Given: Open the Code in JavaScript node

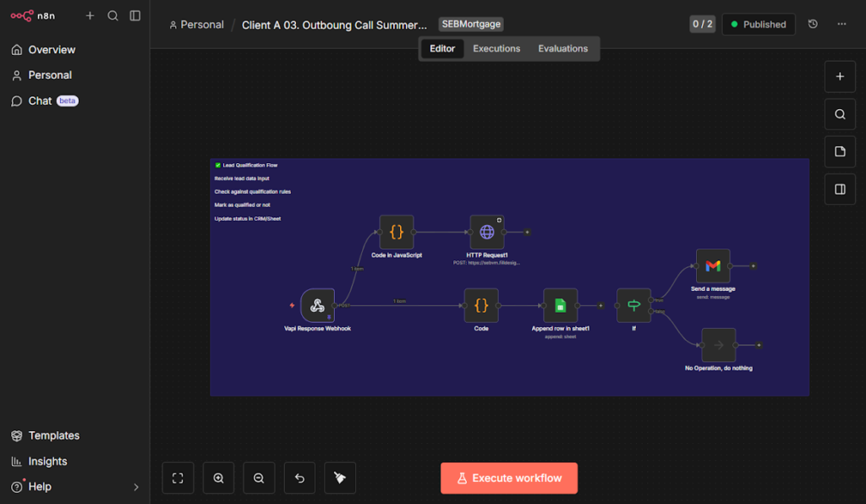Looking at the screenshot, I should click(x=397, y=232).
